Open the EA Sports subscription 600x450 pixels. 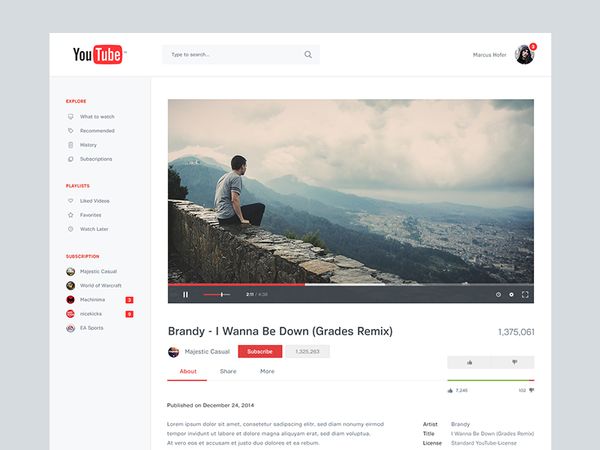point(91,328)
